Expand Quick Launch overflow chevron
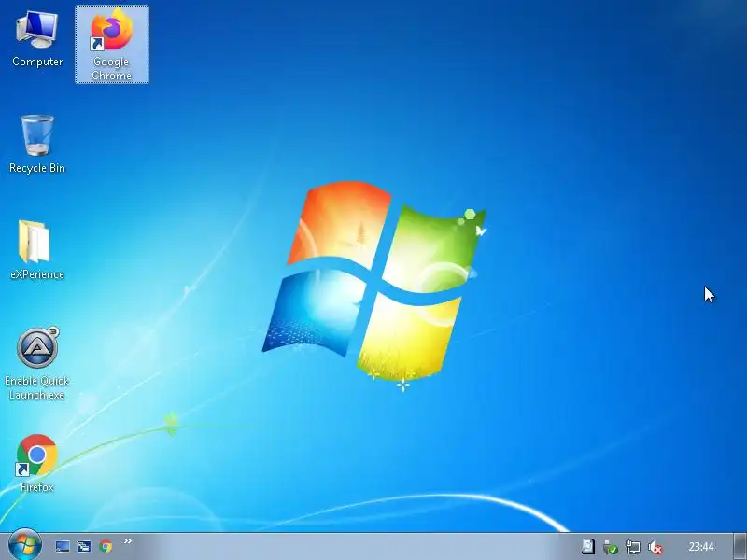The width and height of the screenshot is (747, 560). 128,541
